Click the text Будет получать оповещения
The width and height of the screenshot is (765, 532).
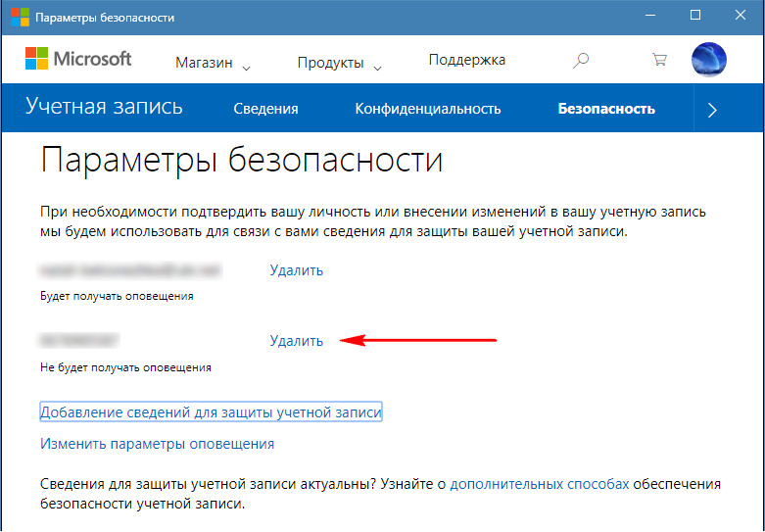coord(117,296)
